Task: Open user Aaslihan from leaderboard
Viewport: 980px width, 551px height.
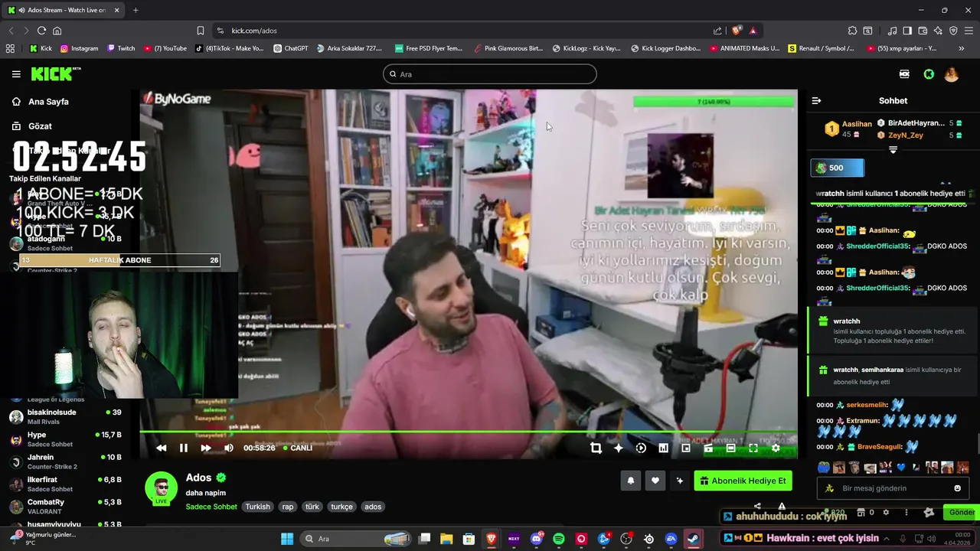Action: 857,124
